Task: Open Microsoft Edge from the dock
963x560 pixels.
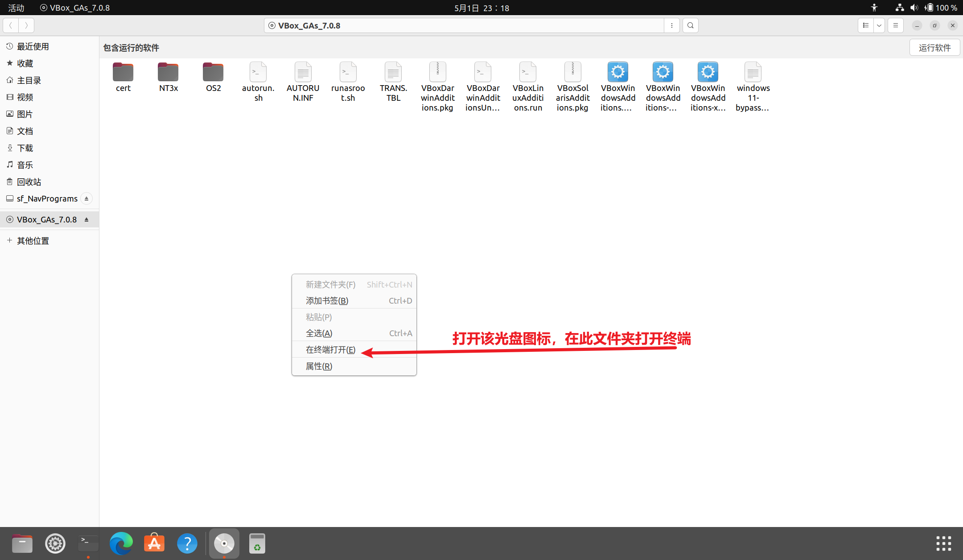Action: [x=121, y=544]
